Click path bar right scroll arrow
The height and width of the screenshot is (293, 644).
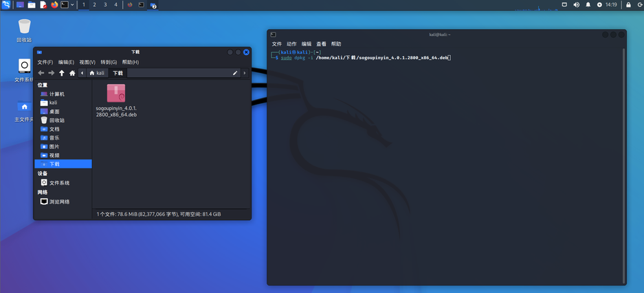245,73
